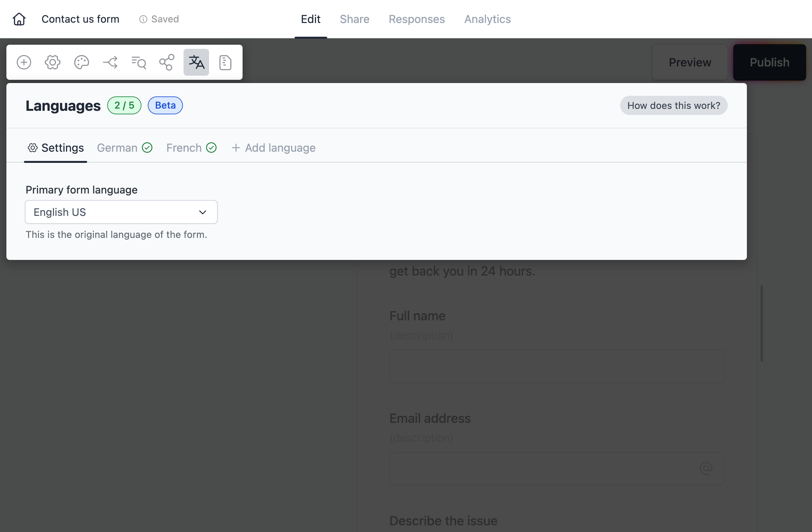Click the Share tab
This screenshot has height=532, width=812.
coord(354,19)
